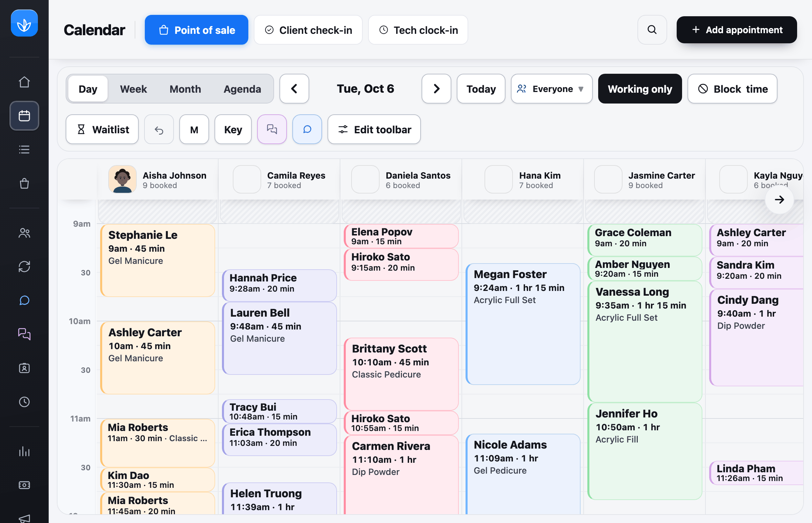Open Amber Nguyen's 9:20am appointment
The height and width of the screenshot is (523, 812).
pos(645,269)
